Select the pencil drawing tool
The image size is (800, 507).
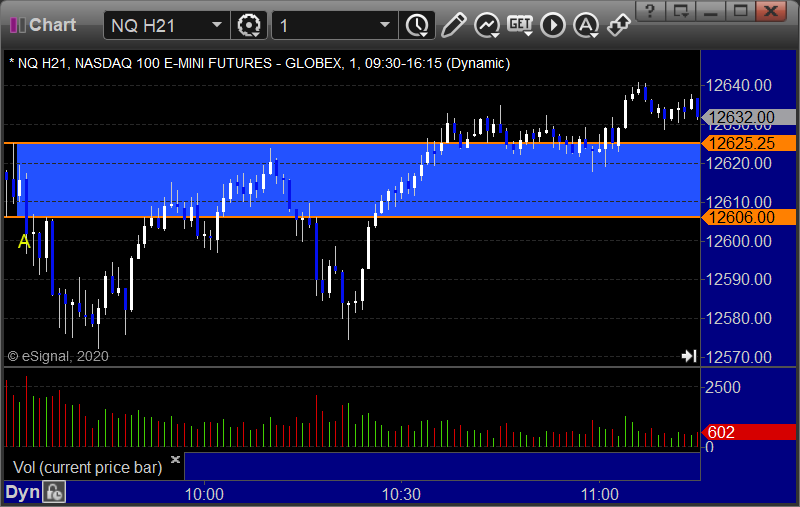tap(454, 25)
